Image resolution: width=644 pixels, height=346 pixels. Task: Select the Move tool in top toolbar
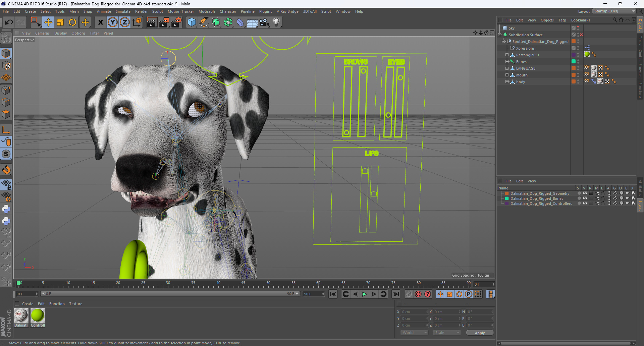[48, 22]
